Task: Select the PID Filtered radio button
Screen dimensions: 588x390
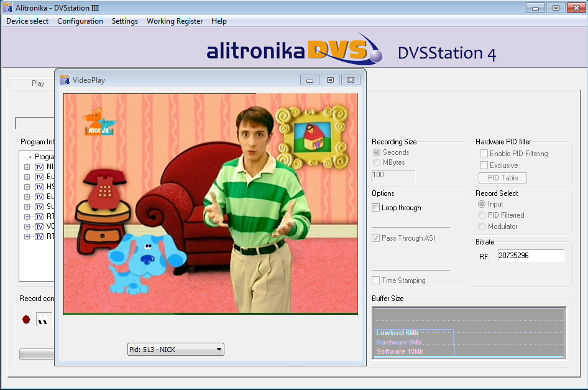Action: [x=482, y=215]
